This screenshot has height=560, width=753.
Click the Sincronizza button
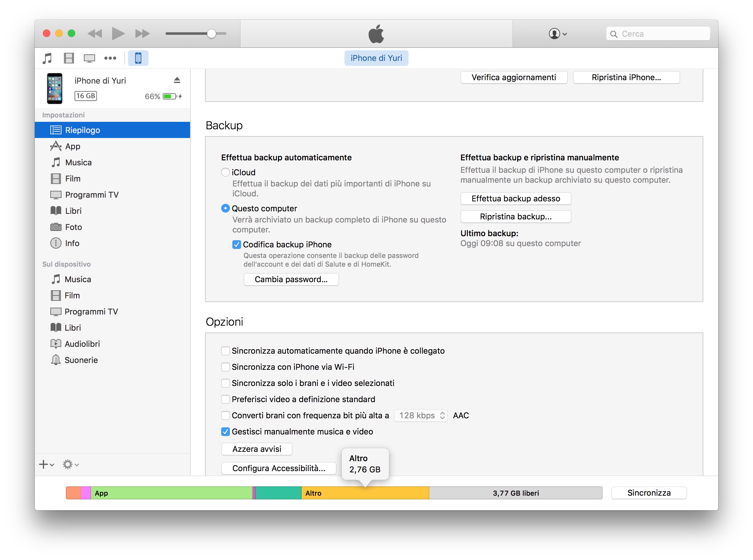[x=648, y=493]
